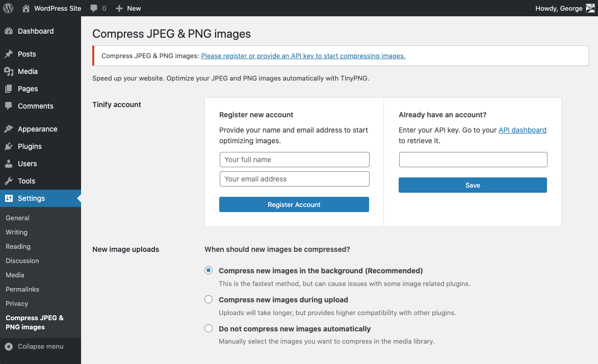Open the Plugins plug icon
The height and width of the screenshot is (364, 598).
(x=9, y=146)
